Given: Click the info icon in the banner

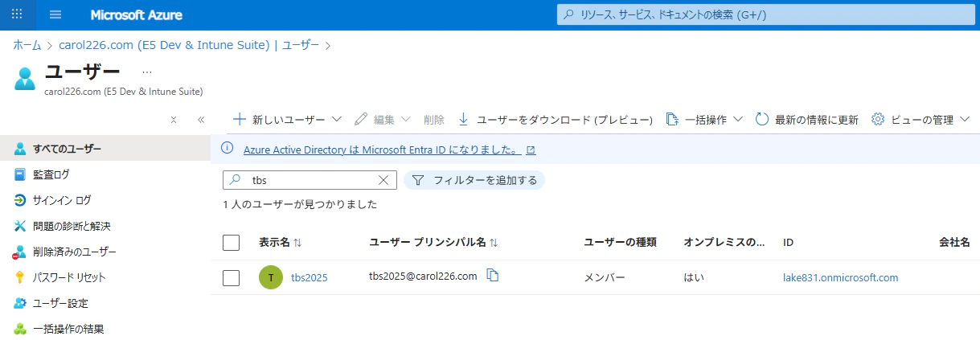Looking at the screenshot, I should click(x=228, y=149).
